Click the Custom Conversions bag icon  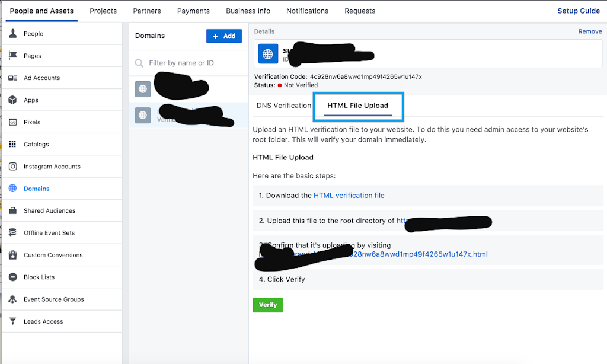point(13,255)
